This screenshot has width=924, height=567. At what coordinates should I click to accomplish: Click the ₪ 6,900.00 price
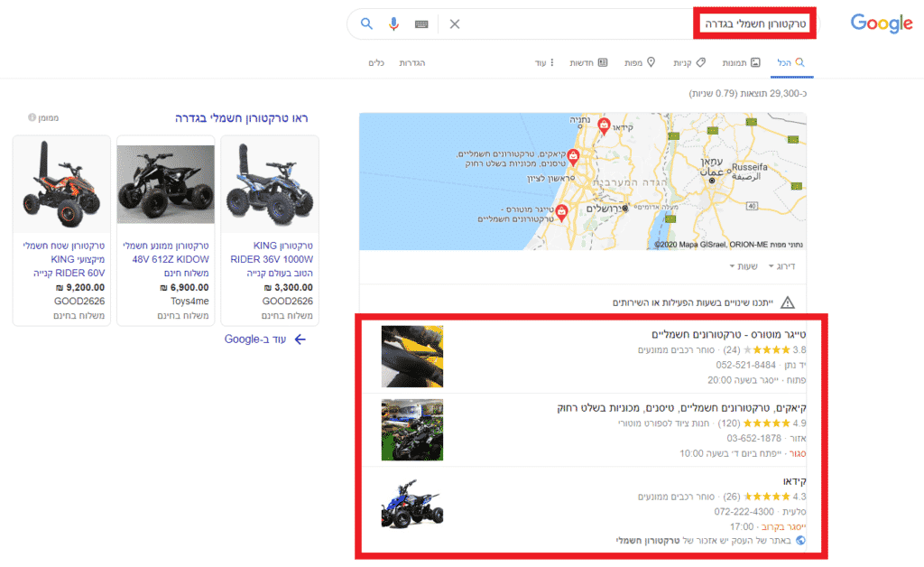coord(184,288)
